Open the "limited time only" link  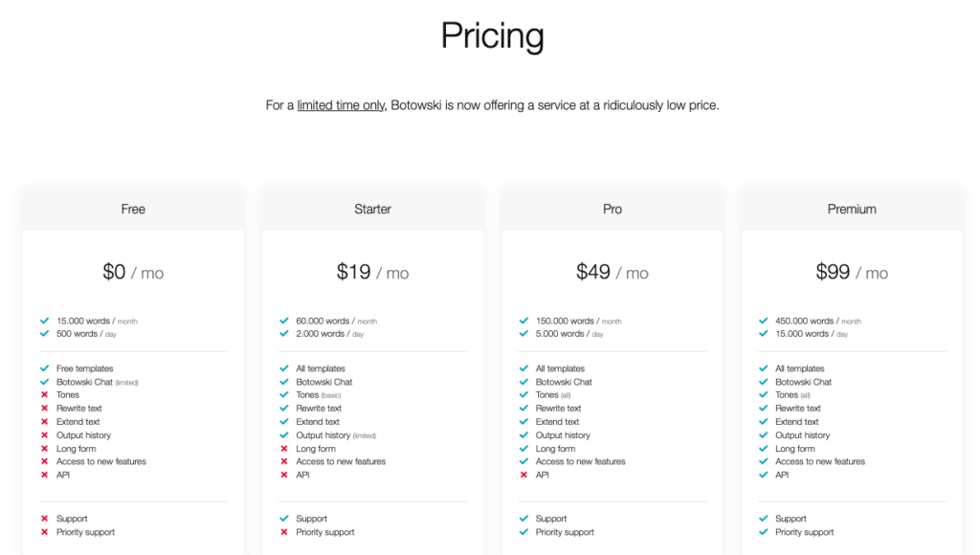341,105
